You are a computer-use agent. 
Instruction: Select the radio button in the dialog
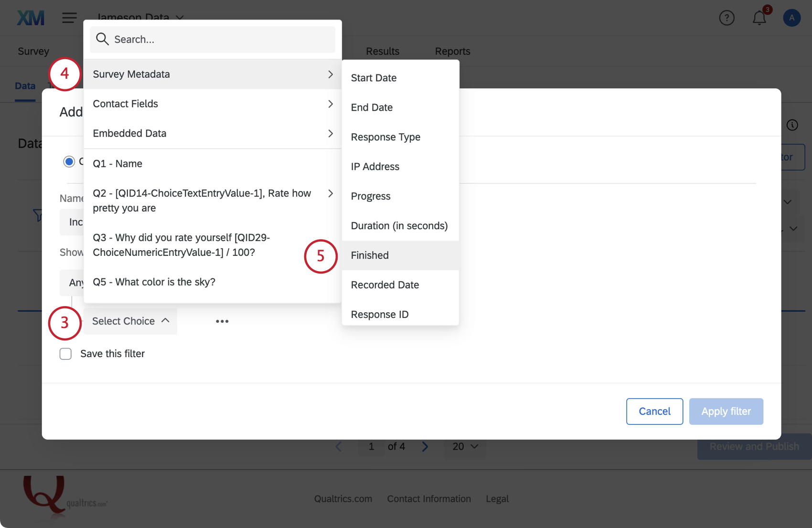click(69, 161)
